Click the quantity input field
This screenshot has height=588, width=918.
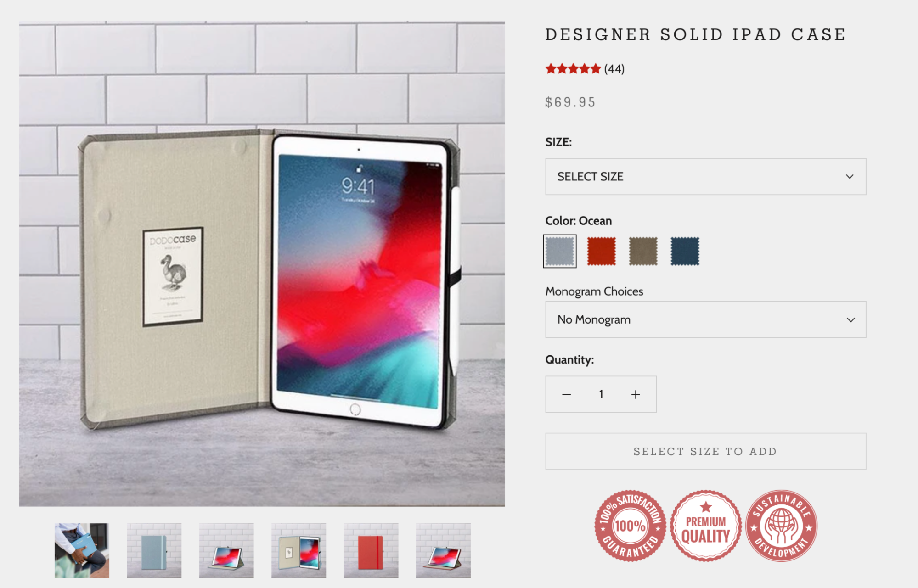[600, 394]
